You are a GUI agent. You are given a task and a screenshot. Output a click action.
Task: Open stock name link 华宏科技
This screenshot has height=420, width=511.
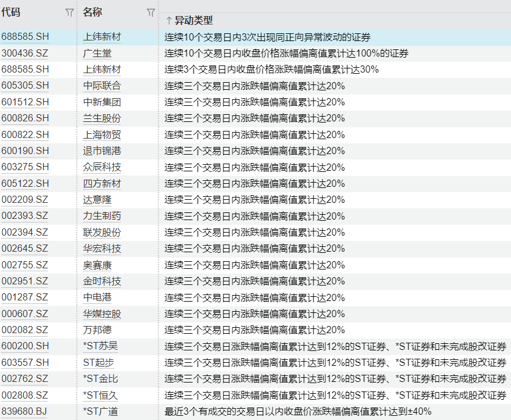(x=102, y=249)
